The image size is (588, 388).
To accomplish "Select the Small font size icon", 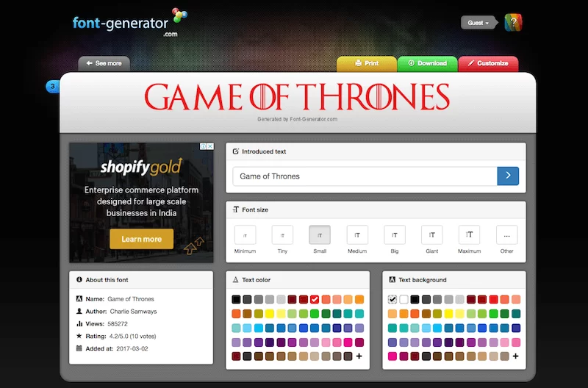I will [x=320, y=235].
